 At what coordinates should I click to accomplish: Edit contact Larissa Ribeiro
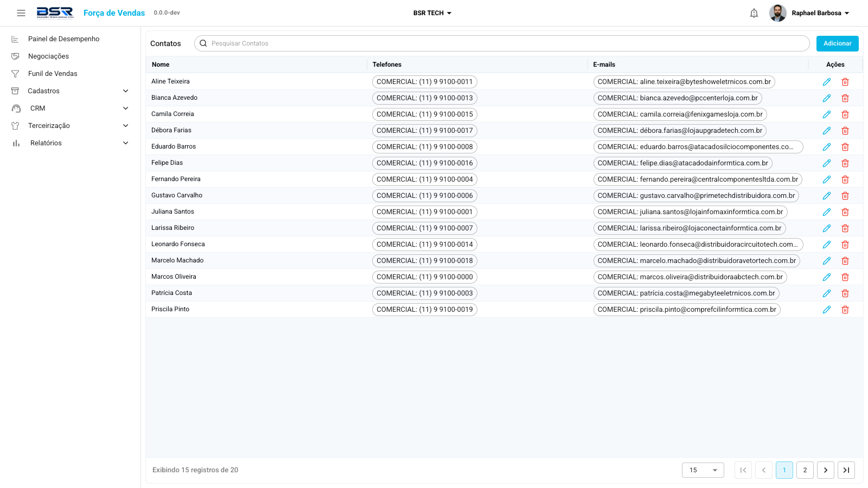point(827,228)
